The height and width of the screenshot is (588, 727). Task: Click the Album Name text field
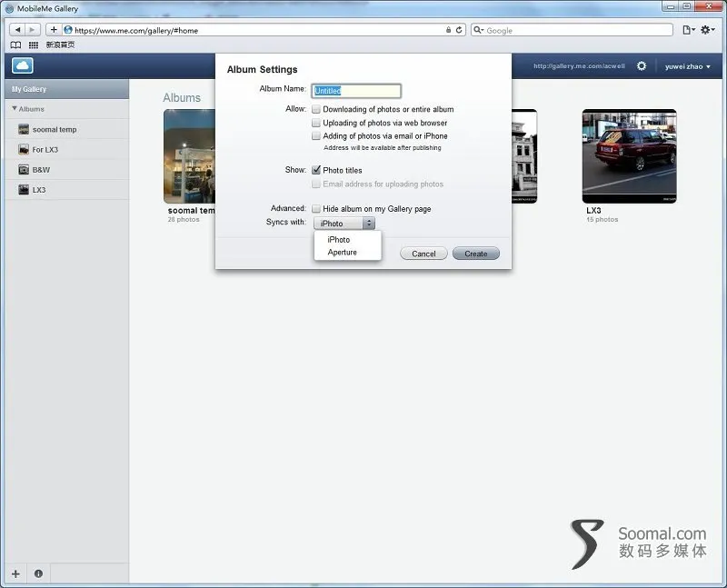click(356, 91)
